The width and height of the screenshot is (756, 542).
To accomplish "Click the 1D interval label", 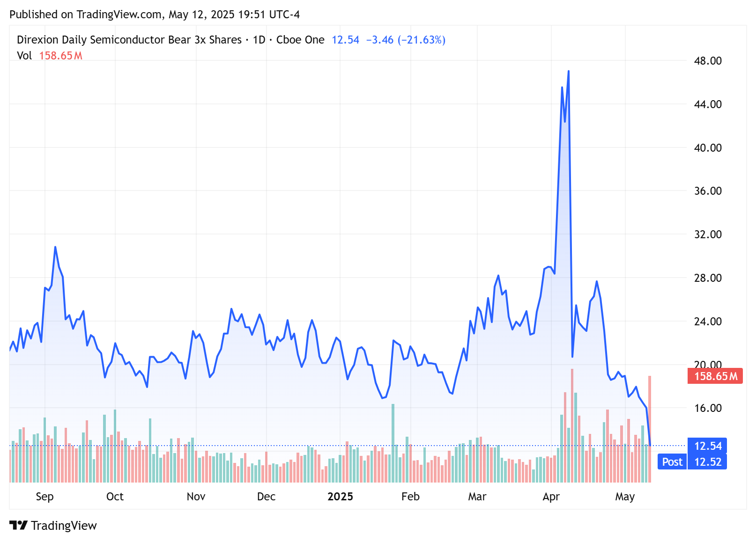I will [259, 40].
